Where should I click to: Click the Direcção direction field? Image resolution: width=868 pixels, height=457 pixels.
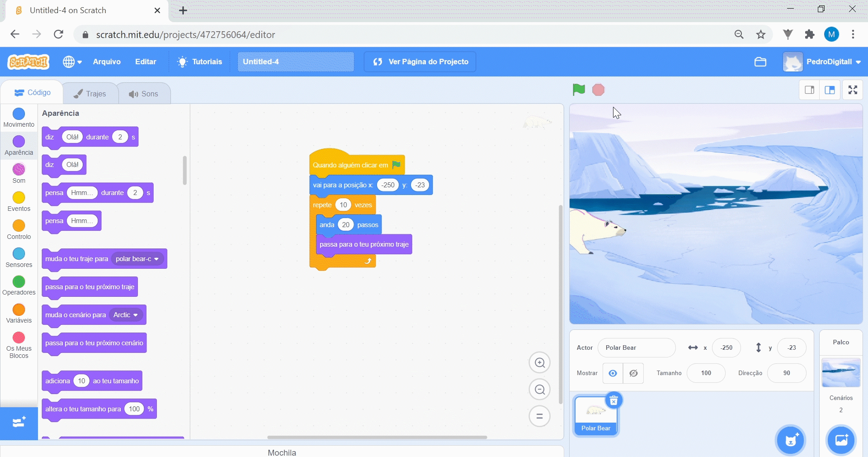[787, 373]
